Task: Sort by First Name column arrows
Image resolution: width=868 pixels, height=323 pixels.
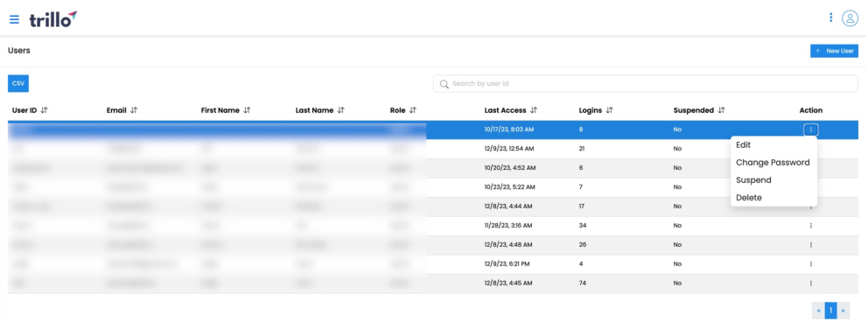Action: point(247,110)
